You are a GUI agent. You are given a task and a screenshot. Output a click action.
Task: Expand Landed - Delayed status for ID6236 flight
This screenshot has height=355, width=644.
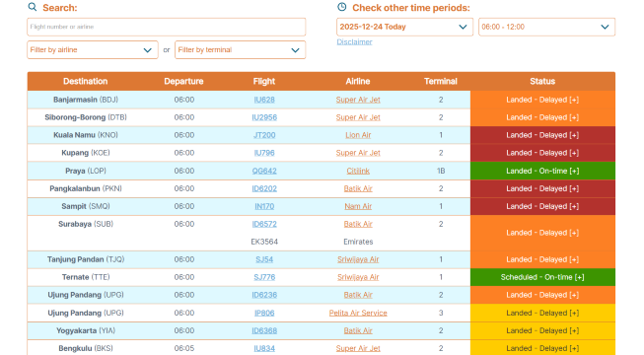(x=542, y=295)
